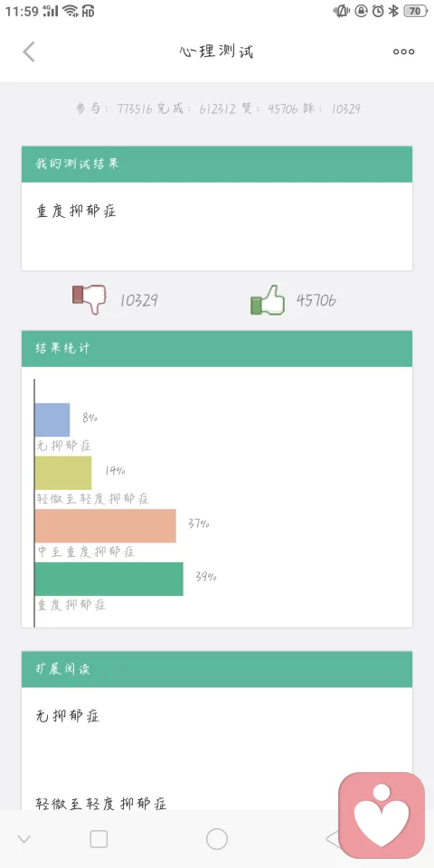Screen dimensions: 434x868
Task: Open the pink heart floating app icon
Action: click(382, 815)
